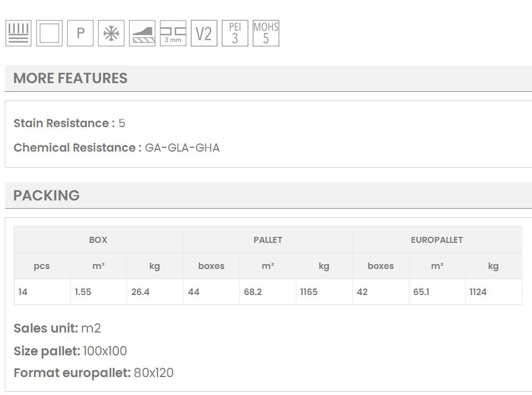
Task: Select the box pieces value 14
Action: tap(23, 292)
